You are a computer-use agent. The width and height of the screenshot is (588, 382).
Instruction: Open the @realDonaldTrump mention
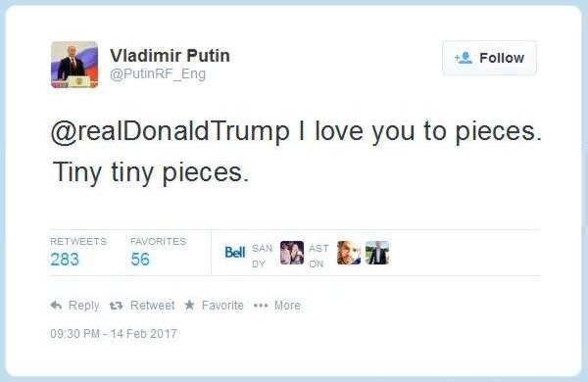pyautogui.click(x=171, y=131)
